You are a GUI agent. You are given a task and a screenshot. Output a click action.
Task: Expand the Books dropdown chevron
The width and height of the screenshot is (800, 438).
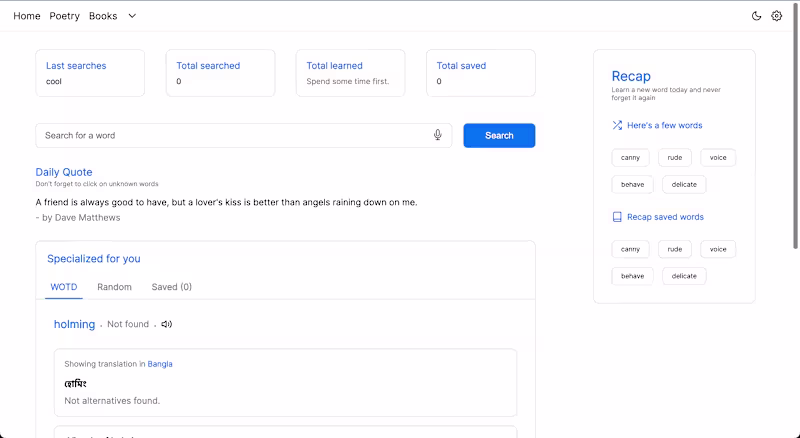coord(132,16)
